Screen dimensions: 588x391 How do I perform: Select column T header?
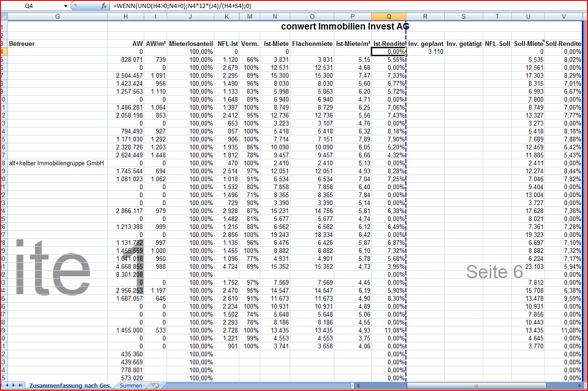pyautogui.click(x=497, y=16)
